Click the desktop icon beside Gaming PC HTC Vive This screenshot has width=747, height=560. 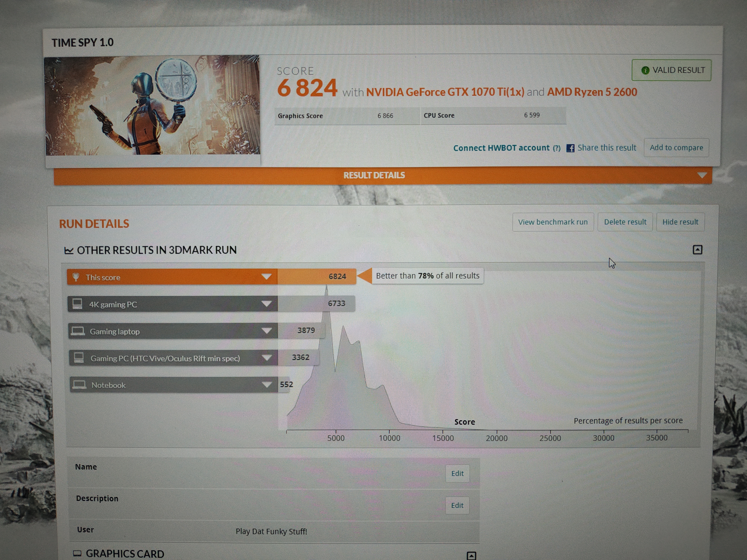(79, 357)
